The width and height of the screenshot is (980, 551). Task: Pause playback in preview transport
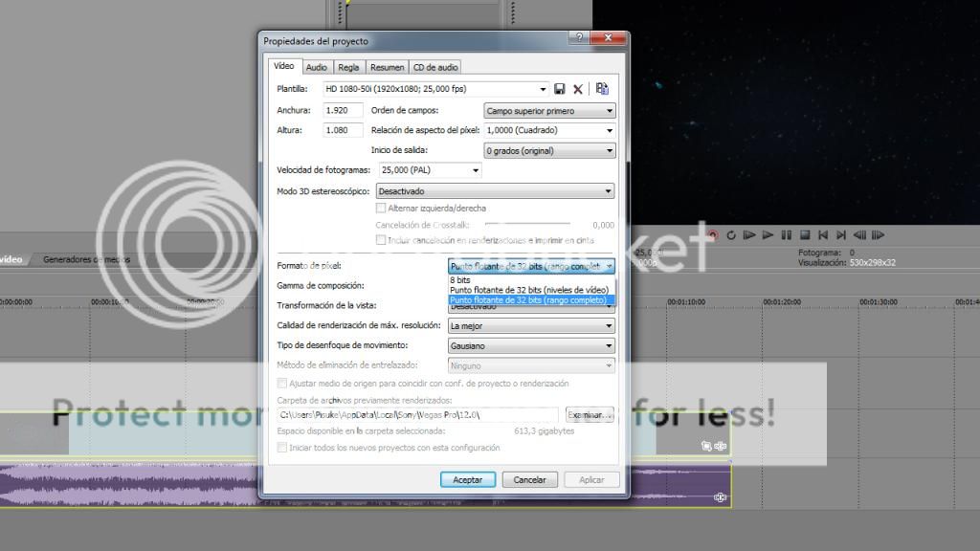coord(787,235)
